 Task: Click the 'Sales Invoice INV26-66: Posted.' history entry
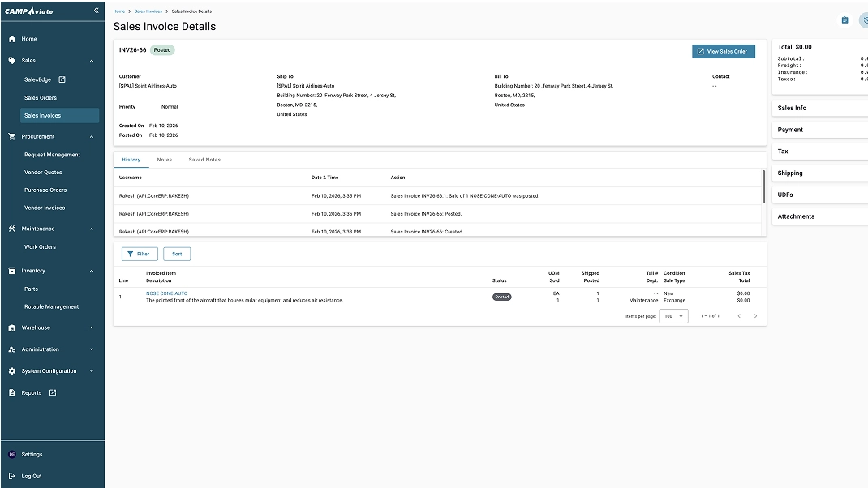pyautogui.click(x=426, y=214)
